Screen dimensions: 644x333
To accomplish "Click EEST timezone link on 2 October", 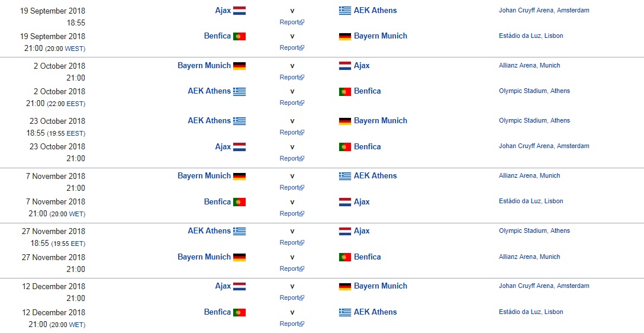I will click(x=75, y=104).
